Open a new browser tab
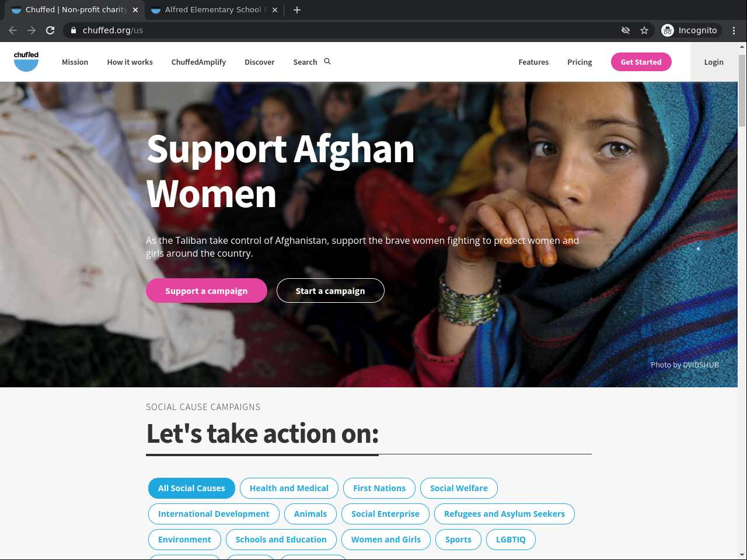 pyautogui.click(x=297, y=10)
